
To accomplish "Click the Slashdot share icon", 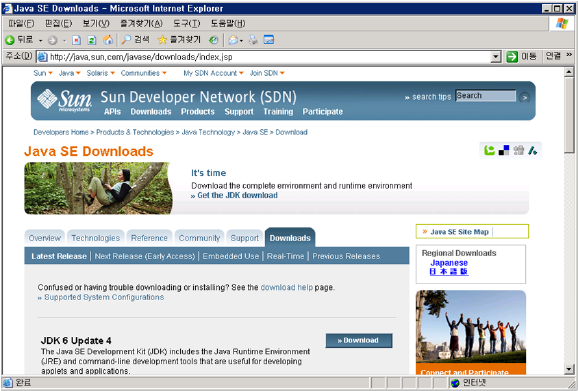I will coord(533,150).
